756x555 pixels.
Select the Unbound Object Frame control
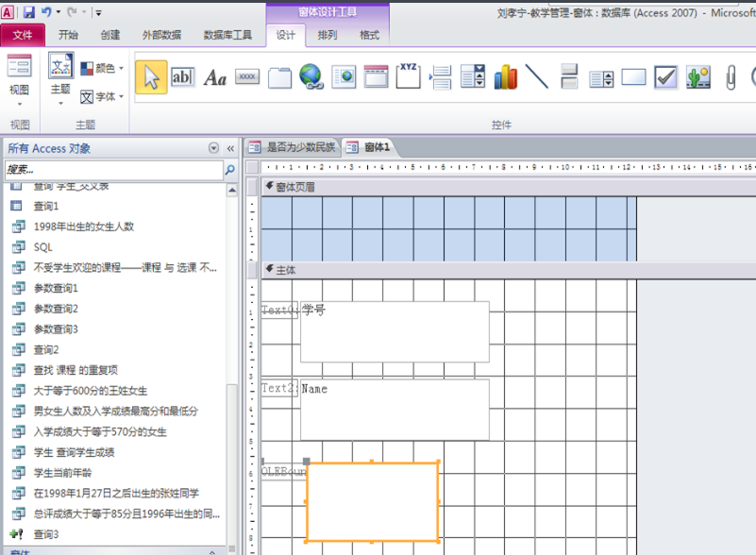pos(698,77)
